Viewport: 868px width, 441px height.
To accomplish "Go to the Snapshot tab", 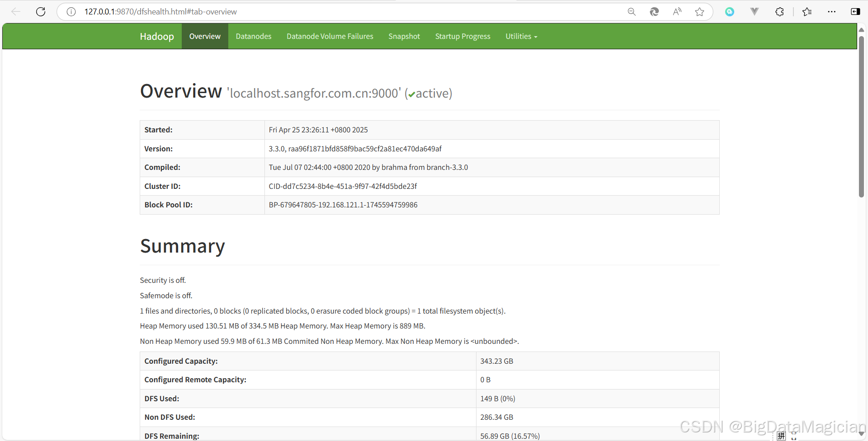I will (404, 36).
